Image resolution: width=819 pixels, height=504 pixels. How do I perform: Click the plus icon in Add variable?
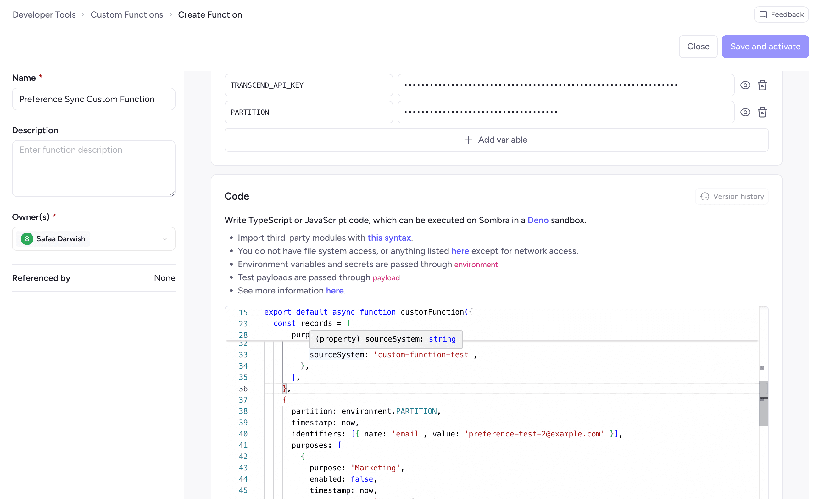click(468, 140)
